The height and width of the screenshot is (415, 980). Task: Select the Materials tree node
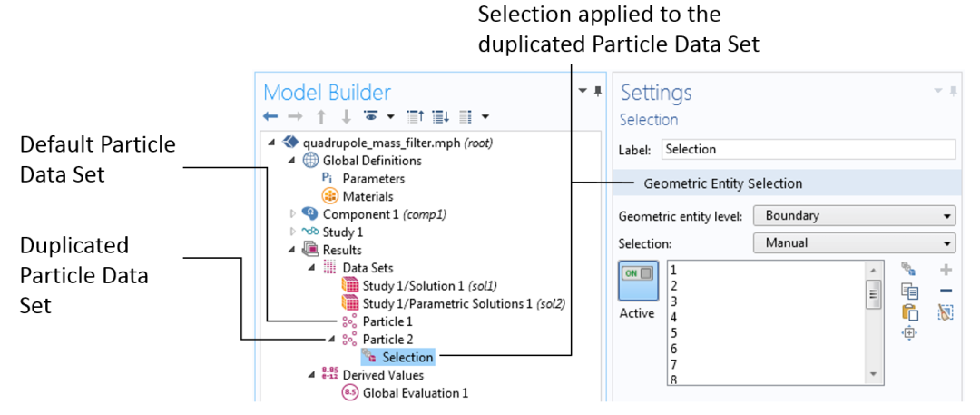pos(368,196)
